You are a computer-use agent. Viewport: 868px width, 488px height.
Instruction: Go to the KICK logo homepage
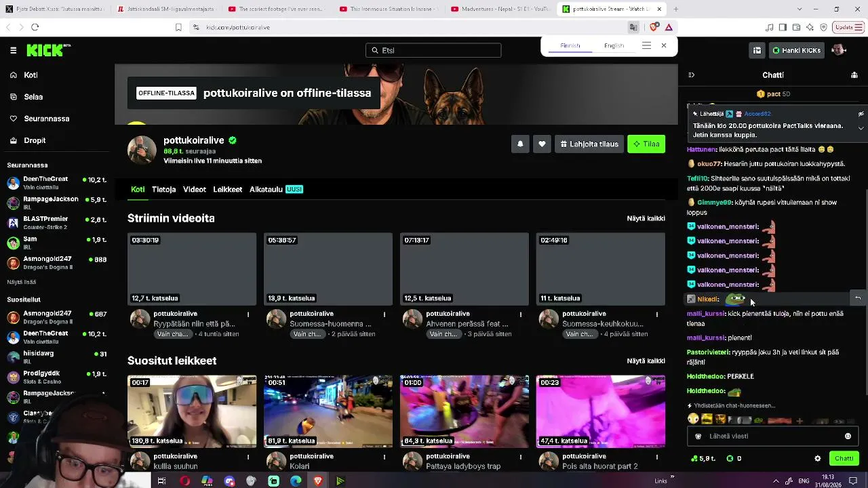pos(48,50)
